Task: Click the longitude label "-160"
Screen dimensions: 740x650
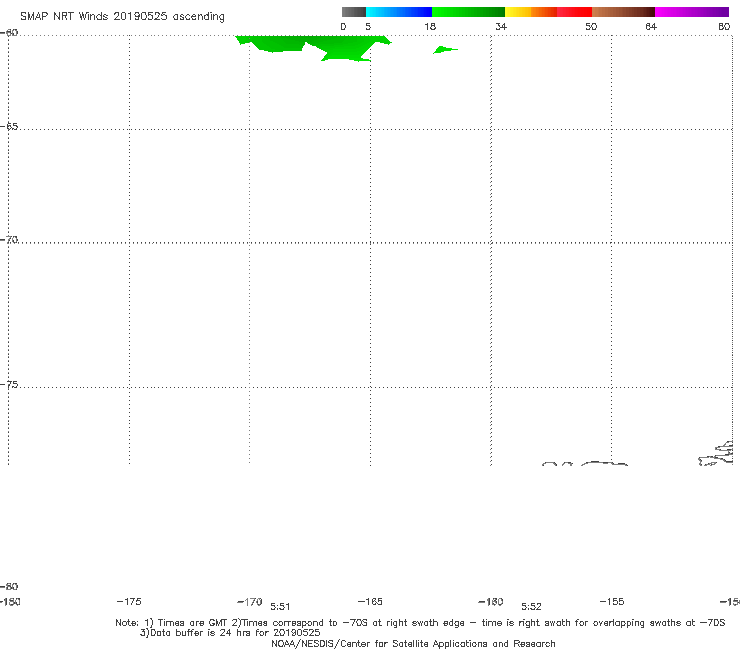Action: [491, 602]
